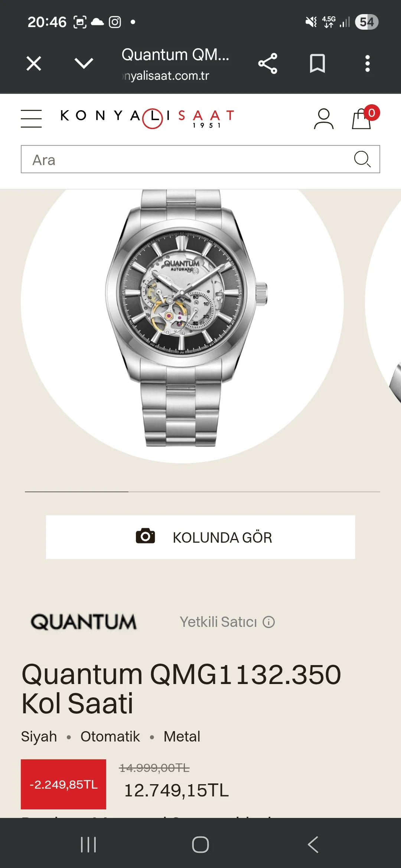This screenshot has width=401, height=868.
Task: Close the browser tab with X icon
Action: click(x=34, y=63)
